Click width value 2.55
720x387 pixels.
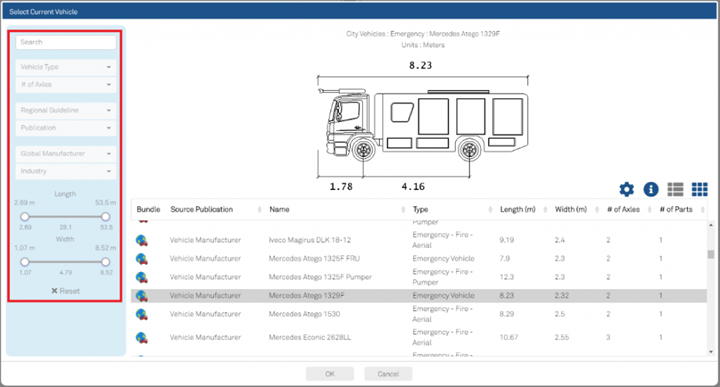(x=562, y=337)
